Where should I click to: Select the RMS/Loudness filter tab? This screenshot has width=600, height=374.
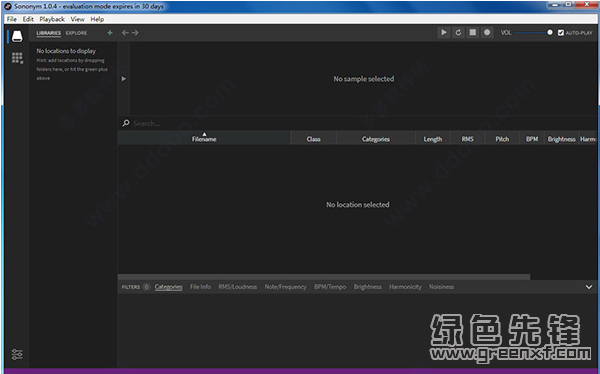[x=238, y=287]
